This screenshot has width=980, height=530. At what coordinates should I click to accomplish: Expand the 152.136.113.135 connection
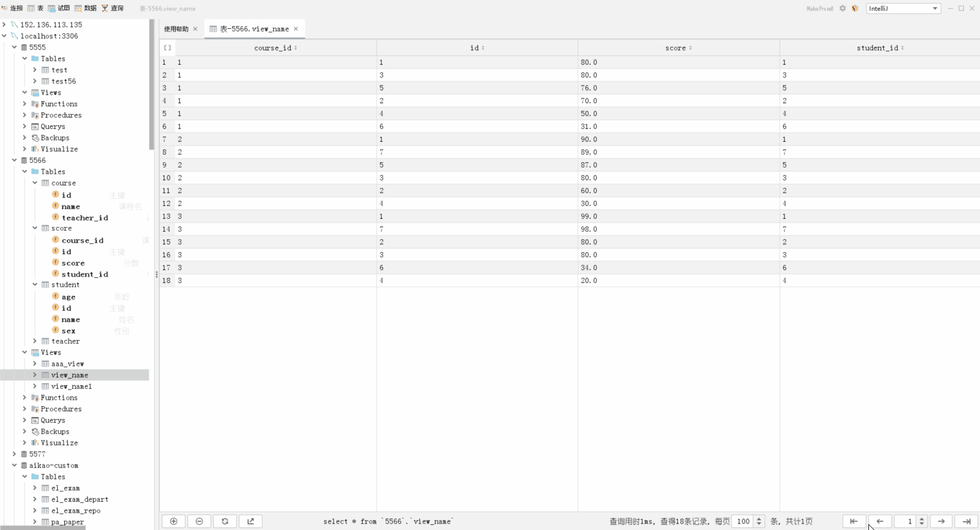click(x=4, y=24)
